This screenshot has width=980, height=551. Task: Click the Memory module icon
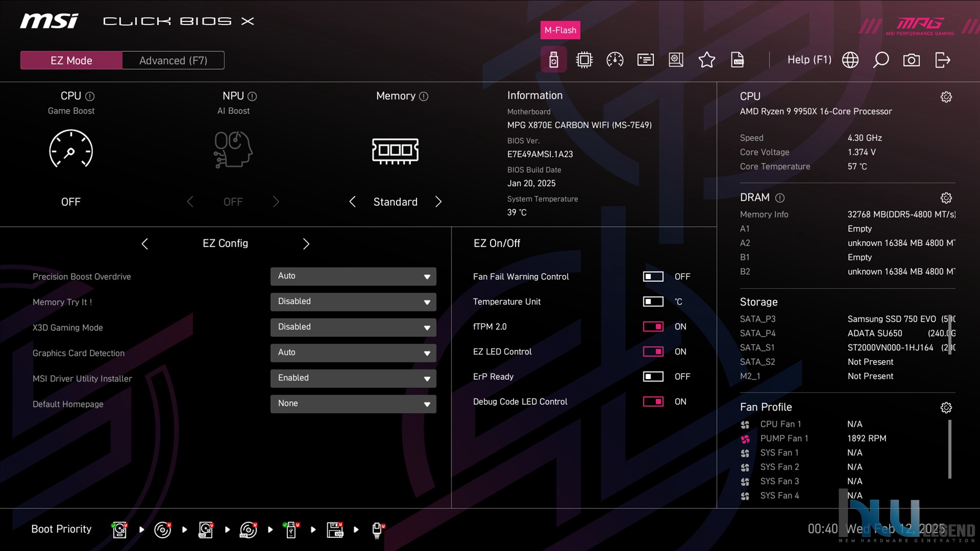395,151
